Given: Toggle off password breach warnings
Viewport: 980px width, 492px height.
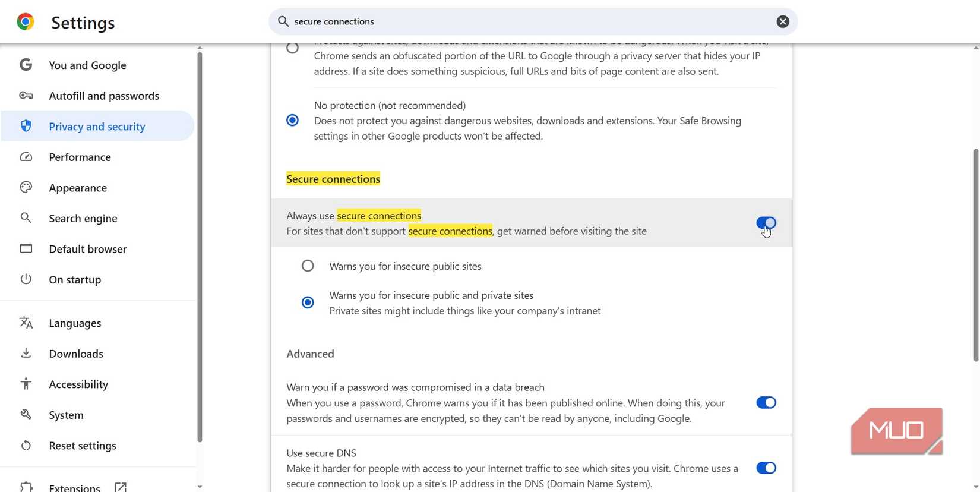Looking at the screenshot, I should click(766, 402).
